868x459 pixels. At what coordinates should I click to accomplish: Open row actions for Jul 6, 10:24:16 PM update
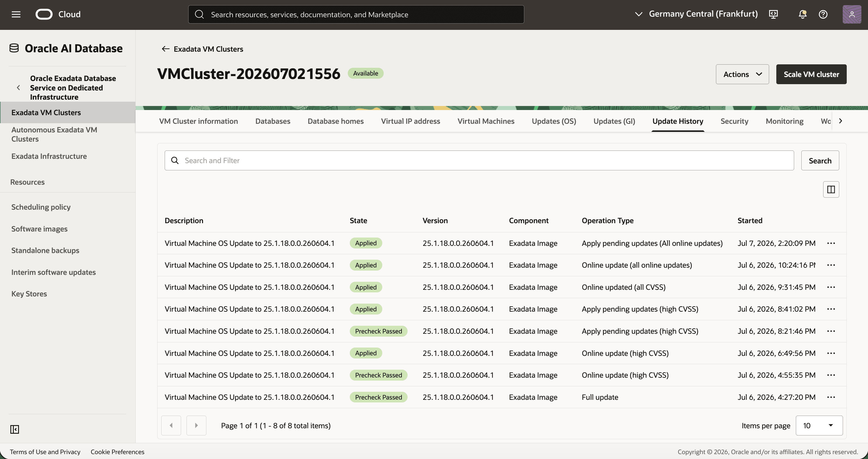pos(831,265)
